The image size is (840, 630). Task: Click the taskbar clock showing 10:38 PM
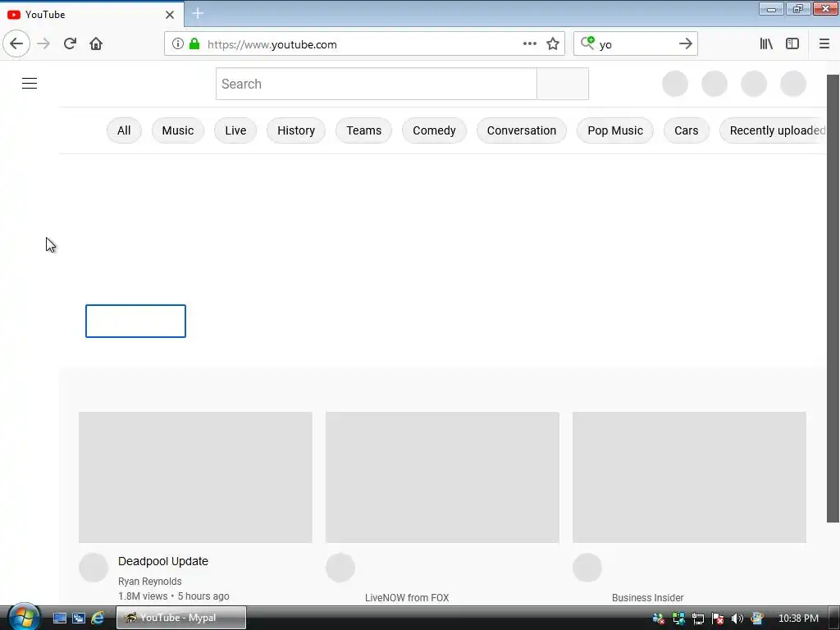pos(798,619)
